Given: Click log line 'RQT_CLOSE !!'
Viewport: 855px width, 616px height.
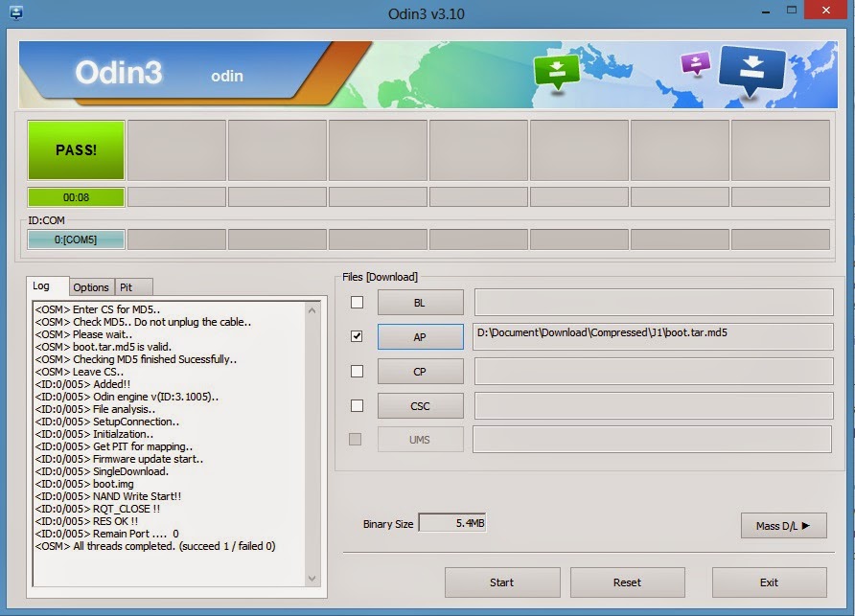Looking at the screenshot, I should 98,509.
